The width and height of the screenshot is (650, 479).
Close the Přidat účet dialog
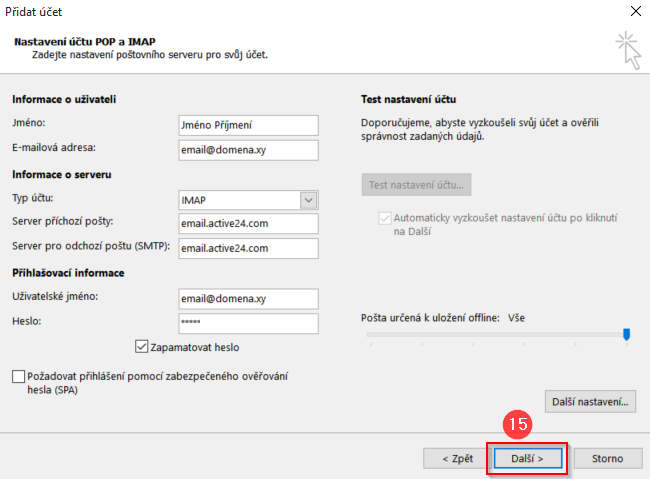(632, 13)
